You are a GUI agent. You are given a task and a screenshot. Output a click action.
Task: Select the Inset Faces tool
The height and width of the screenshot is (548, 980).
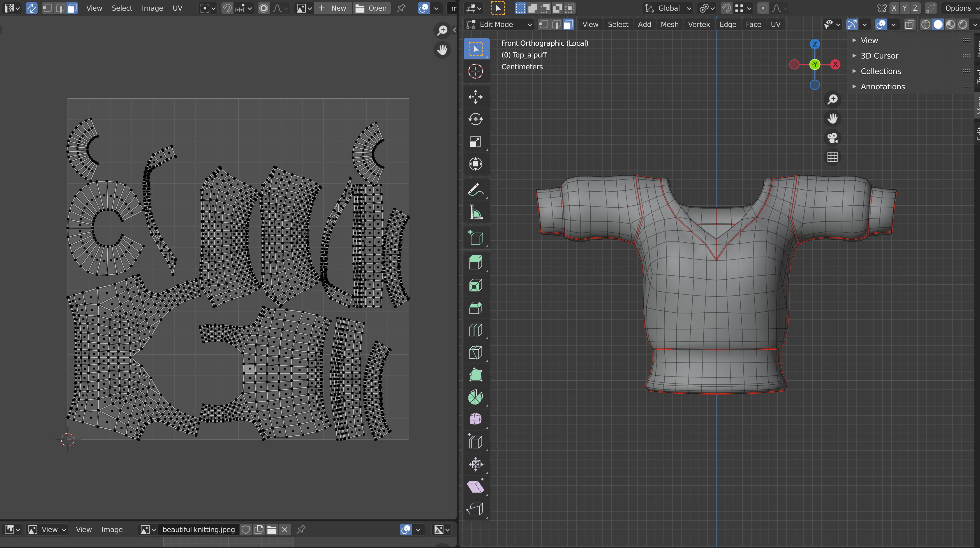(475, 285)
